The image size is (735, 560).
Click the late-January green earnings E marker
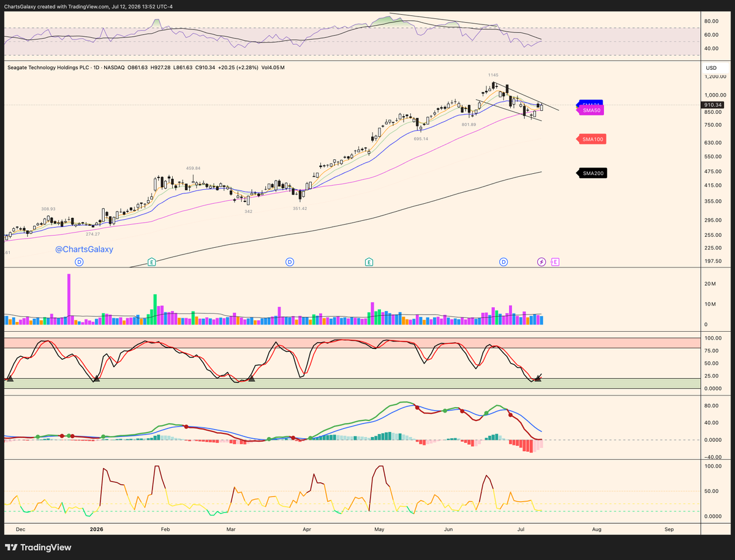[x=151, y=262]
